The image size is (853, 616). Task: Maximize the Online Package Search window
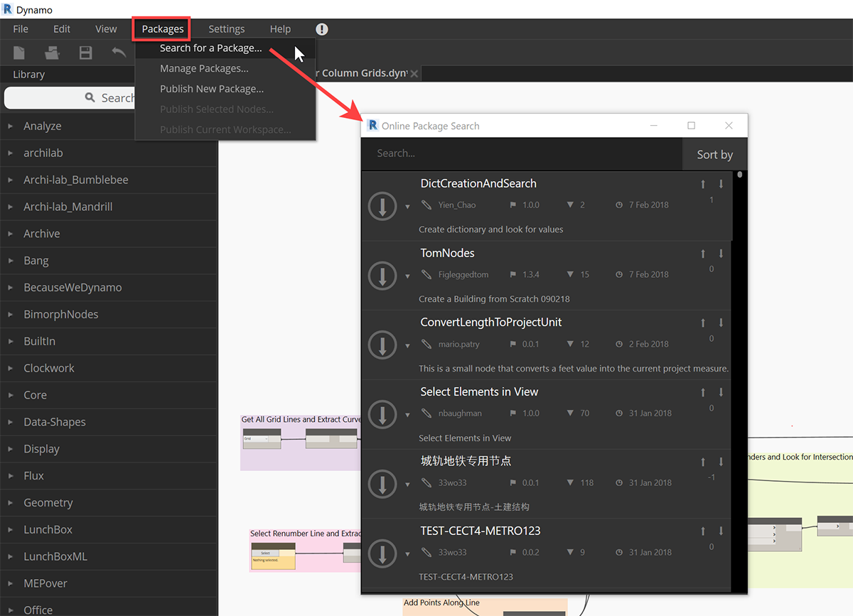[691, 126]
